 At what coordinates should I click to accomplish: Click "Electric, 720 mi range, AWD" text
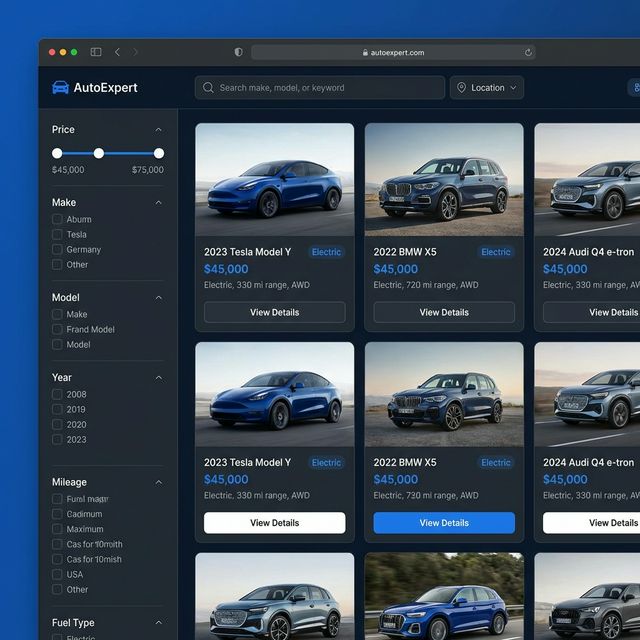[426, 285]
